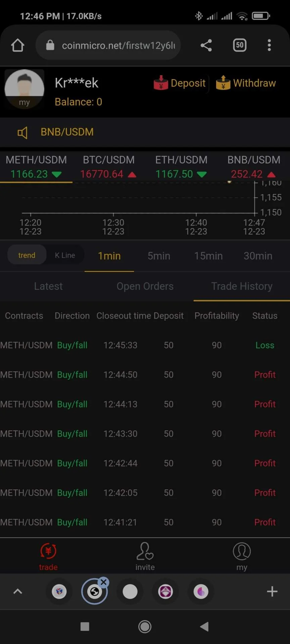Select the 30min interval tab
The width and height of the screenshot is (290, 644).
[x=258, y=256]
